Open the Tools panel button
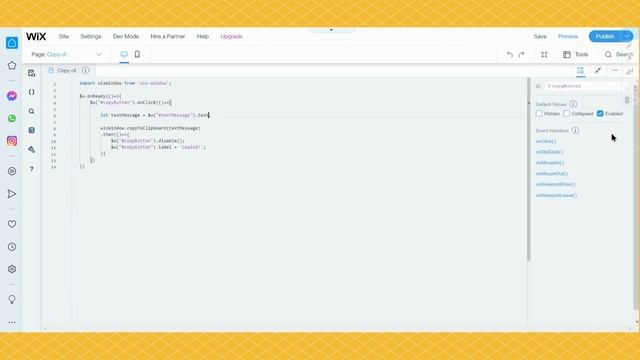This screenshot has width=640, height=360. coord(576,54)
